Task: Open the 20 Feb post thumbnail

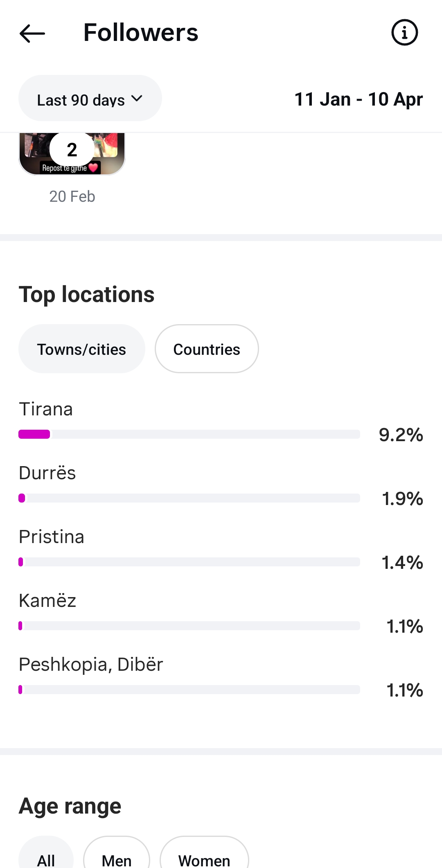Action: click(x=72, y=154)
